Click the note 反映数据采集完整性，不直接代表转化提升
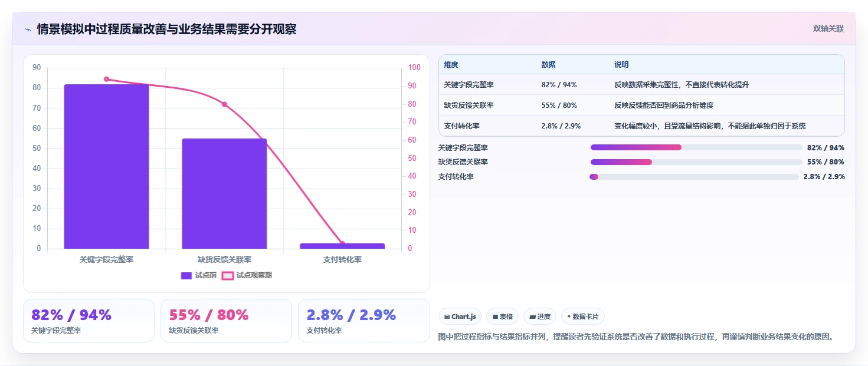The height and width of the screenshot is (366, 868). point(682,85)
